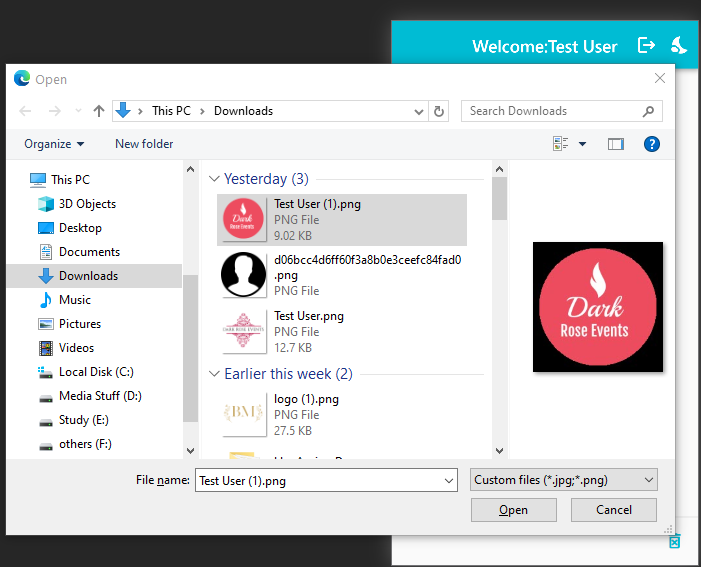This screenshot has height=567, width=701.
Task: Go up one folder level
Action: click(99, 111)
